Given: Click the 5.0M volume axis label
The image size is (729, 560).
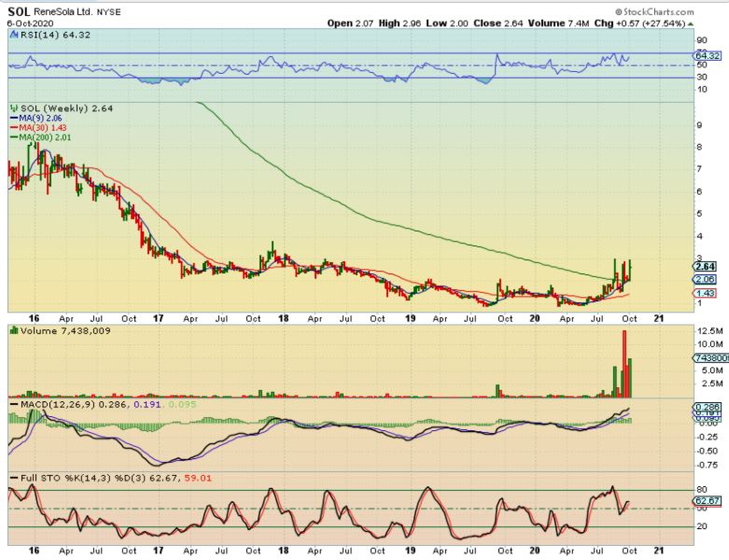Looking at the screenshot, I should (712, 371).
